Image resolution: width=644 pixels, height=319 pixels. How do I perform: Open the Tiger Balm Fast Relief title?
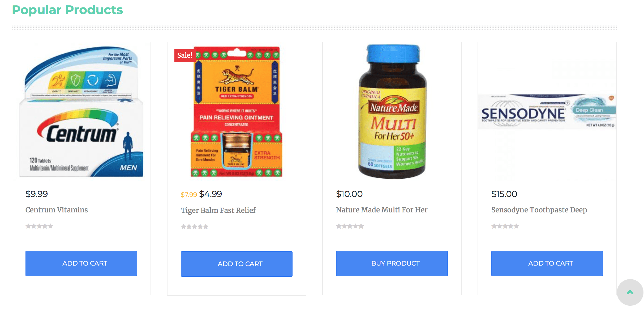(x=218, y=210)
